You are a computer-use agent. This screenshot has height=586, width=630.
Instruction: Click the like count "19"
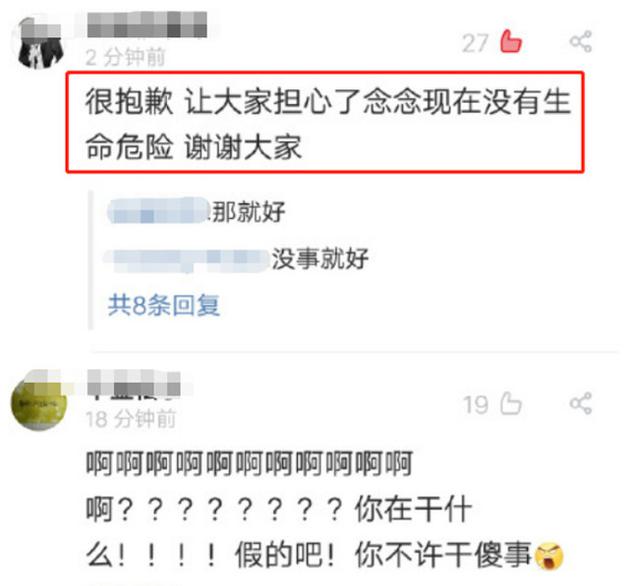[x=475, y=404]
